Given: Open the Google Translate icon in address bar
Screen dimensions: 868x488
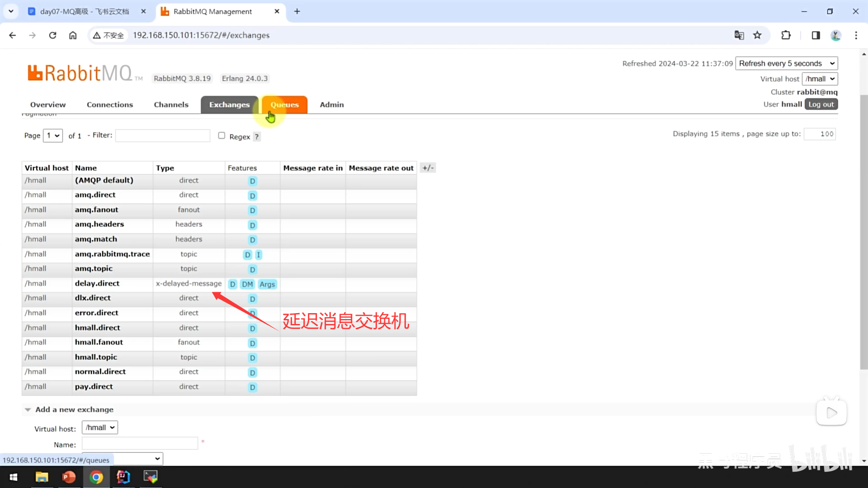Looking at the screenshot, I should 739,35.
